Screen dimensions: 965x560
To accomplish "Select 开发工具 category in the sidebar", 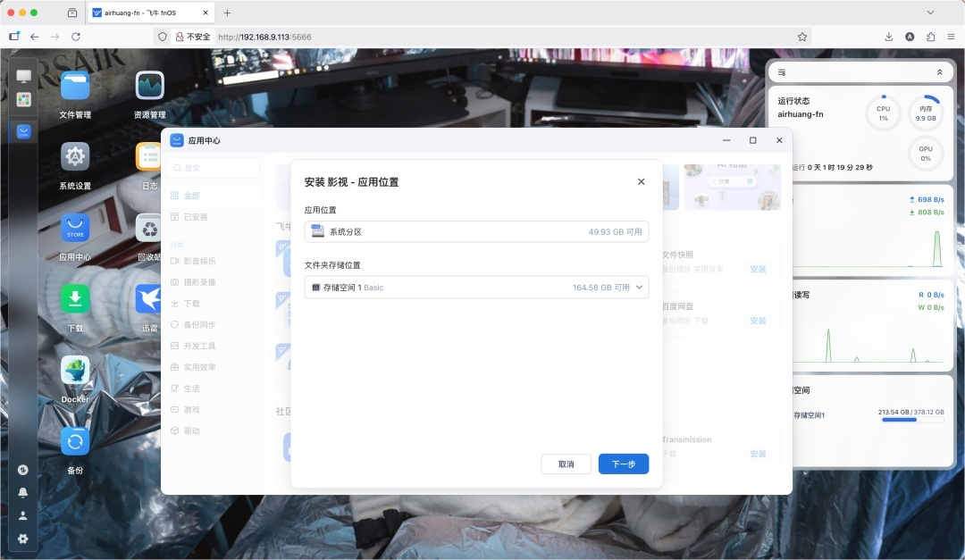I will 213,346.
